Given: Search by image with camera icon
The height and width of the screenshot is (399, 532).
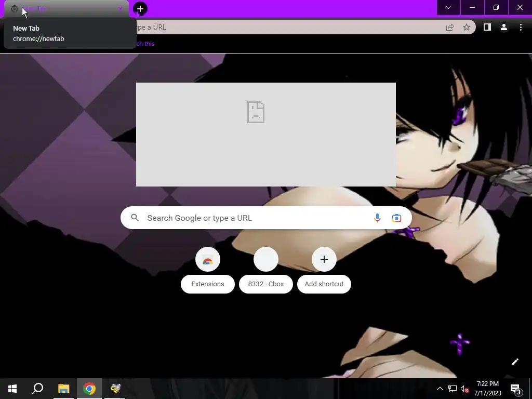Looking at the screenshot, I should click(x=396, y=218).
